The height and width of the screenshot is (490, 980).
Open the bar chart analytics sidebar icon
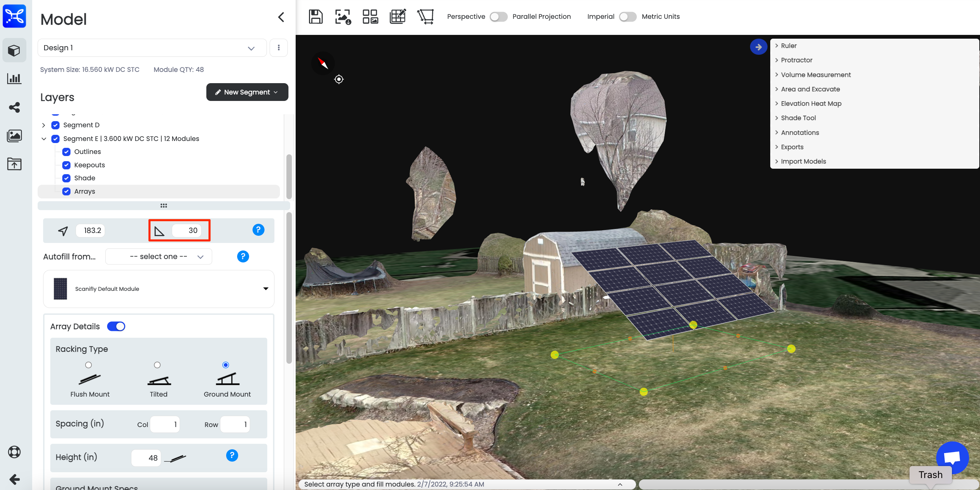14,79
